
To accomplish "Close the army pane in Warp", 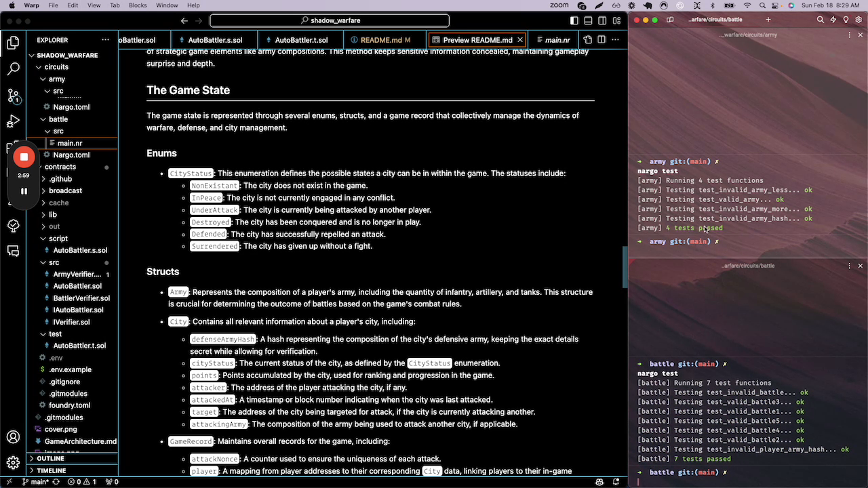I will point(861,35).
